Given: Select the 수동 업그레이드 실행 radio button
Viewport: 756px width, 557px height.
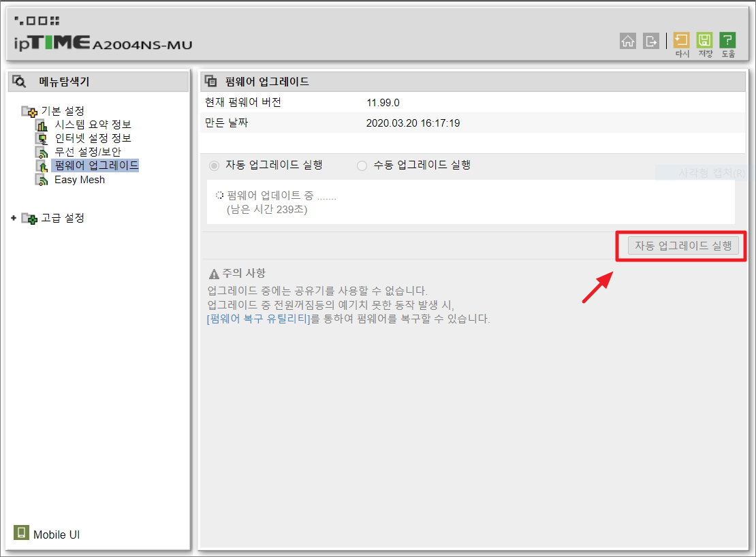Looking at the screenshot, I should pos(362,165).
